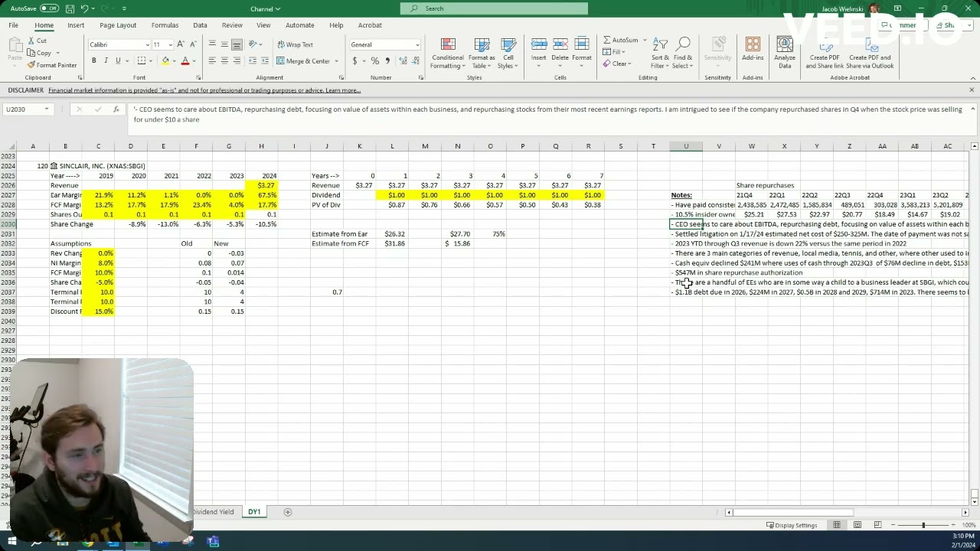Image resolution: width=980 pixels, height=551 pixels.
Task: Toggle underline formatting
Action: [118, 60]
